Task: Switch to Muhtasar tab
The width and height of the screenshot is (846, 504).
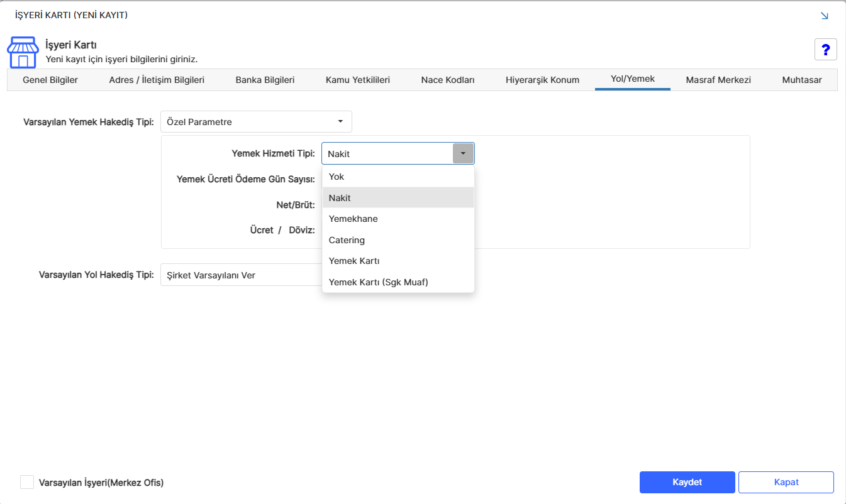Action: [x=802, y=80]
